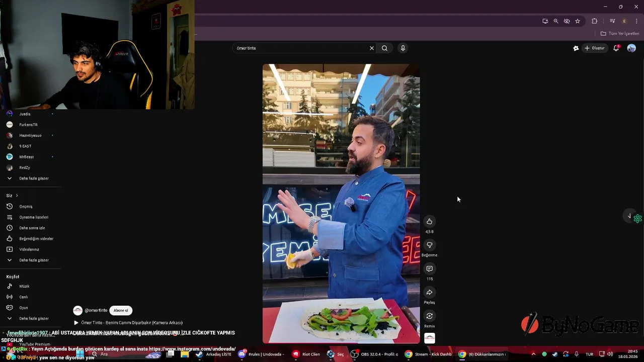The height and width of the screenshot is (362, 644).
Task: Share the Short via Paylaş
Action: pos(429,292)
